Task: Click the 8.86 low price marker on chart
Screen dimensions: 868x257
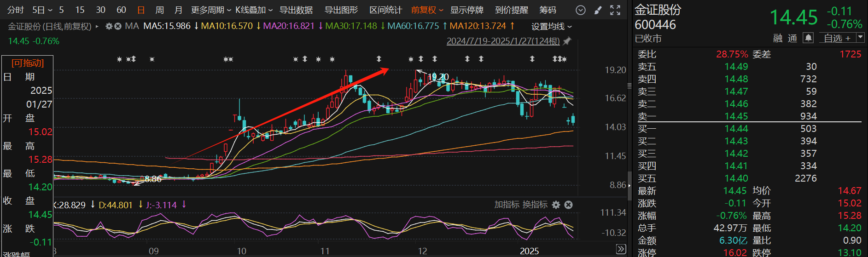Action: pos(153,179)
